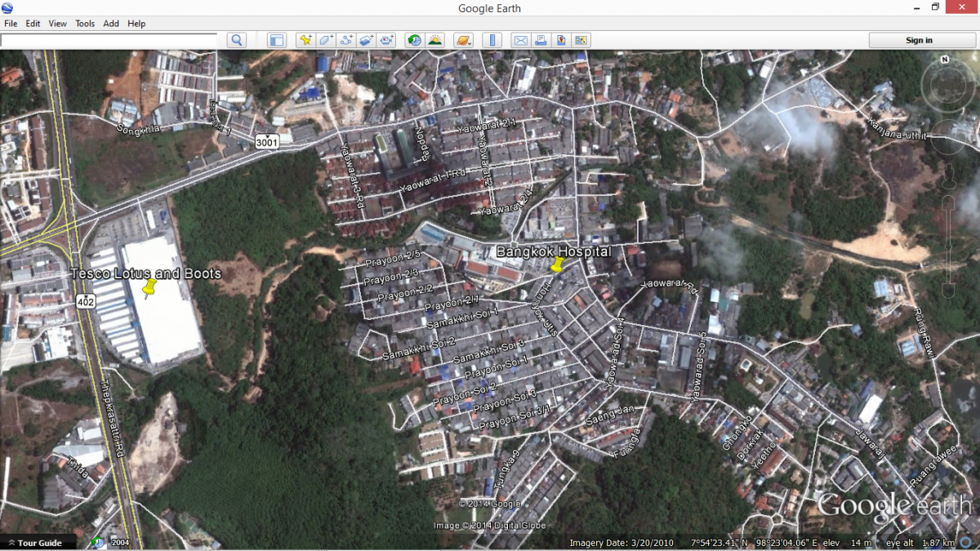The image size is (980, 551).
Task: Click the 3001 road shield
Action: click(x=266, y=142)
